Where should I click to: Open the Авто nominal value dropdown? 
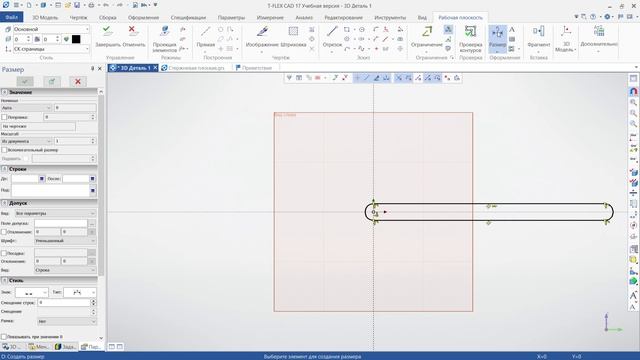26,108
